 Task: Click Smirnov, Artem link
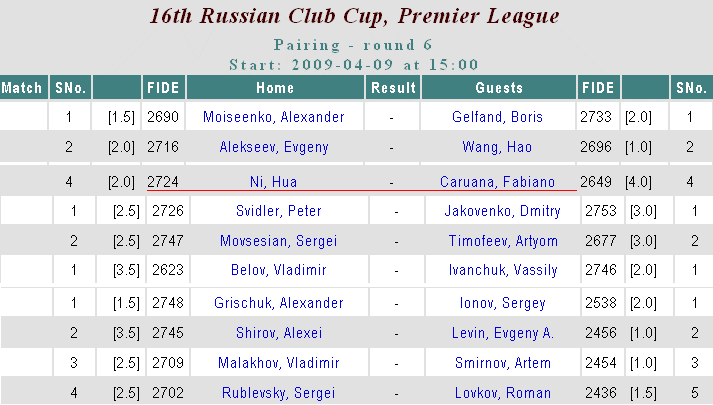tap(505, 362)
